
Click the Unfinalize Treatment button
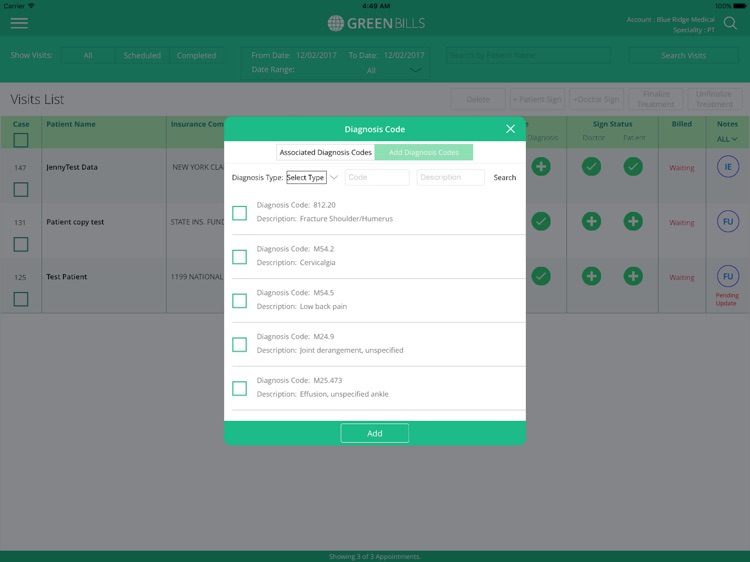pos(715,99)
